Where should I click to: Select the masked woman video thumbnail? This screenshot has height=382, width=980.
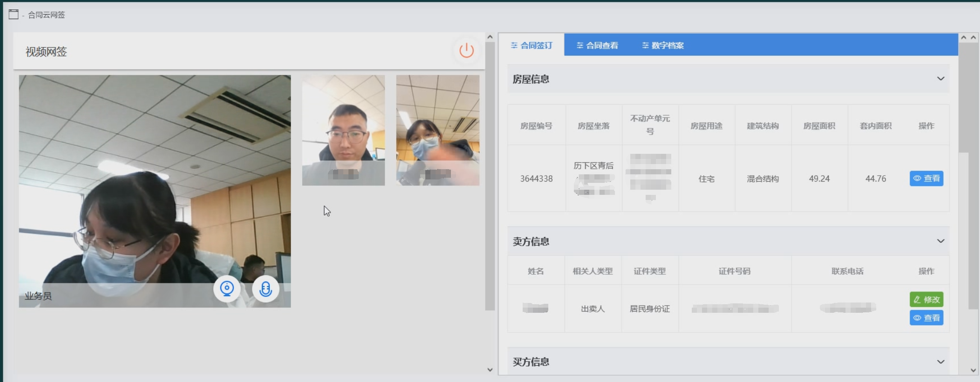pos(438,130)
